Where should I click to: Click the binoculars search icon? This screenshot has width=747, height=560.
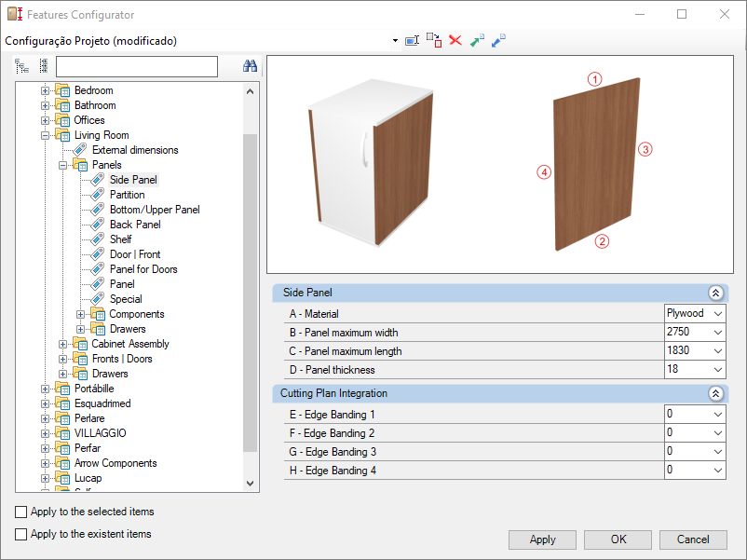pyautogui.click(x=251, y=66)
